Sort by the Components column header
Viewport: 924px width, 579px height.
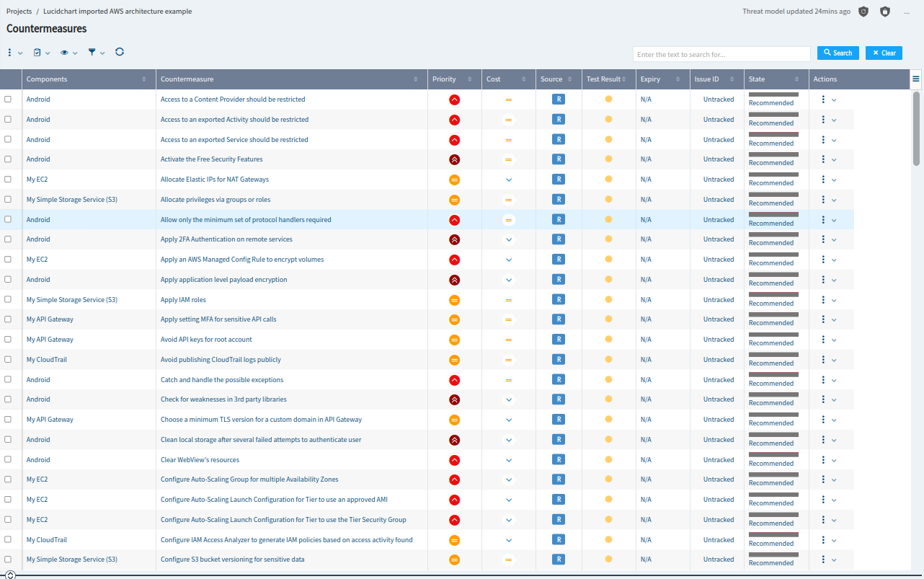point(89,79)
